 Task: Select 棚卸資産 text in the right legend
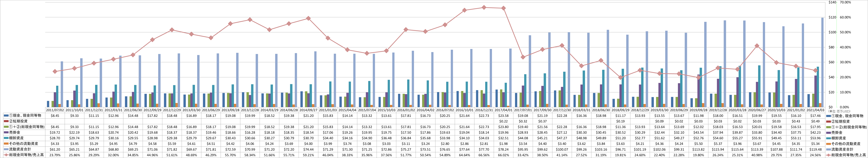(x=839, y=138)
